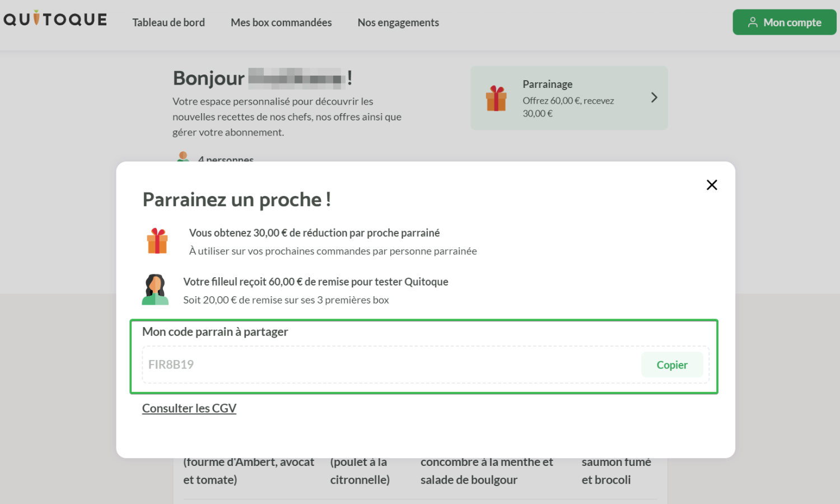Click the woman avatar icon for filleul
This screenshot has width=840, height=504.
click(155, 290)
